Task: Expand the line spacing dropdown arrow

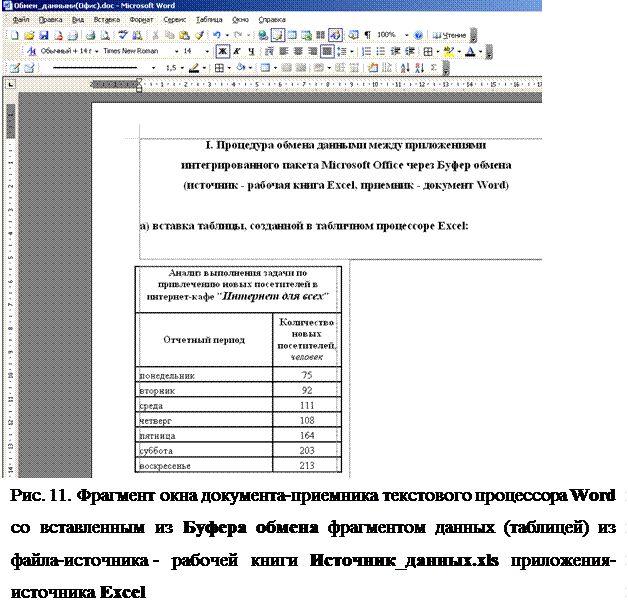Action: (352, 52)
